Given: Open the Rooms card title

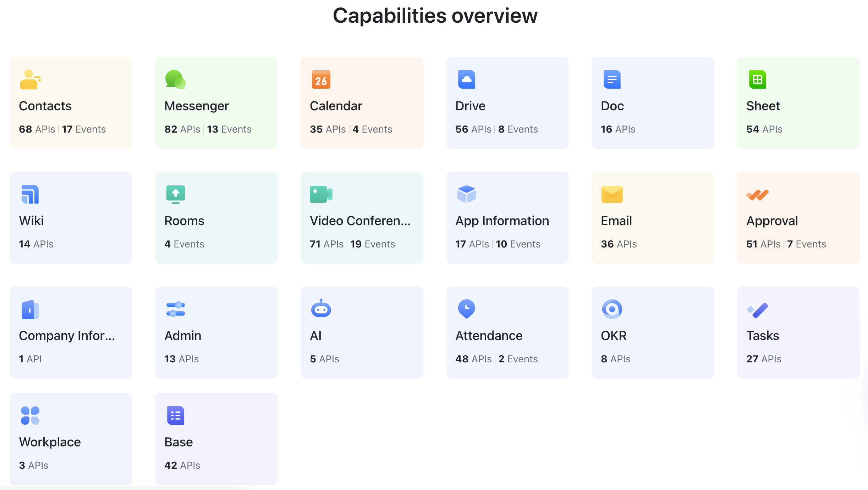Looking at the screenshot, I should click(x=184, y=221).
